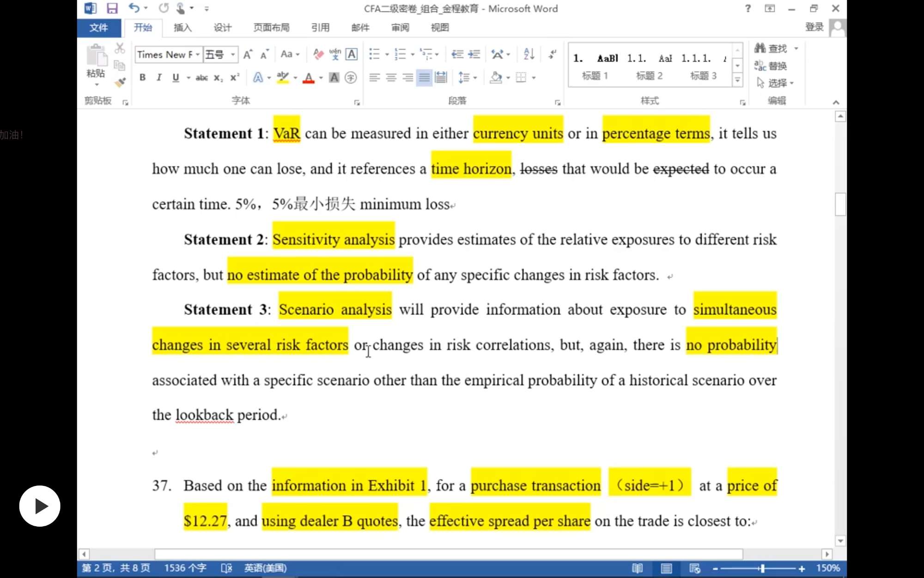Click the Sort A-Z icon
Screen dimensions: 924x578
pyautogui.click(x=529, y=54)
